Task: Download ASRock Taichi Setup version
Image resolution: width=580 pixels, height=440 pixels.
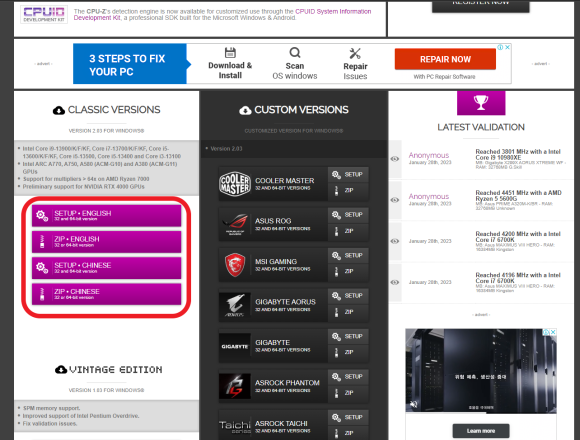Action: [348, 417]
